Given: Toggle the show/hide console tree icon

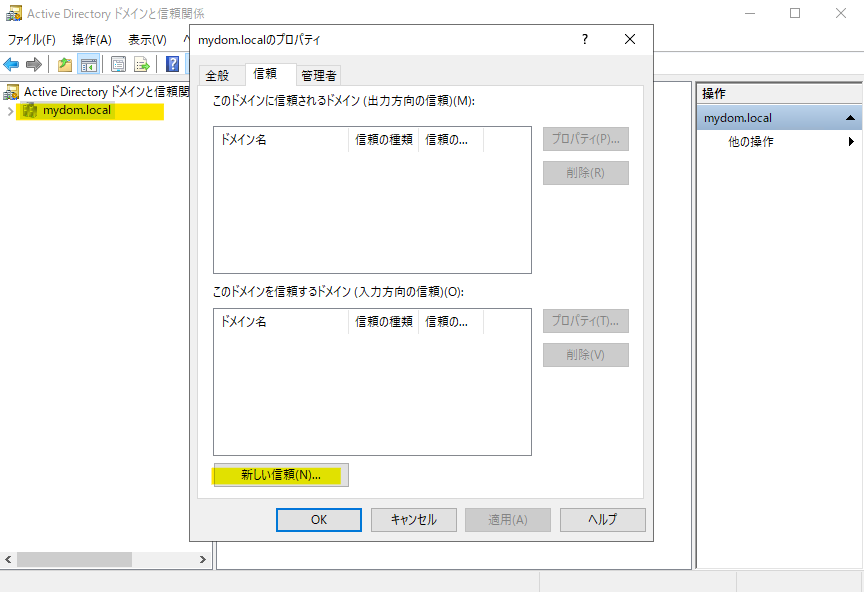Looking at the screenshot, I should click(88, 65).
